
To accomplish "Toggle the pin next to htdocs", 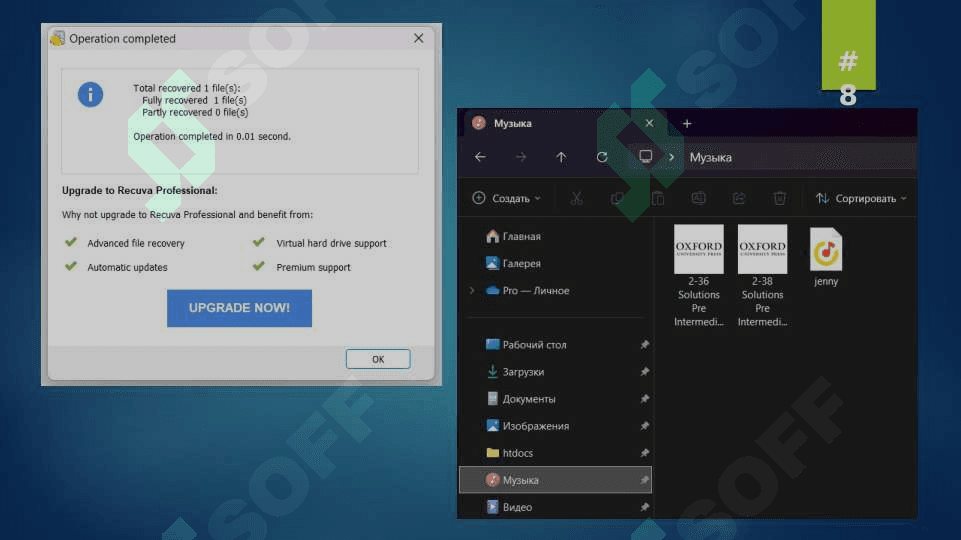I will (644, 453).
